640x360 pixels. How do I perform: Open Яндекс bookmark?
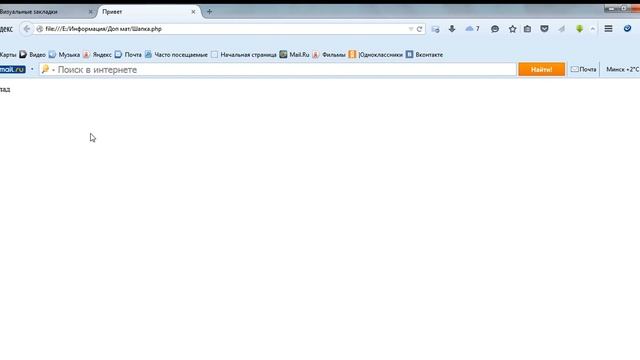tap(97, 55)
